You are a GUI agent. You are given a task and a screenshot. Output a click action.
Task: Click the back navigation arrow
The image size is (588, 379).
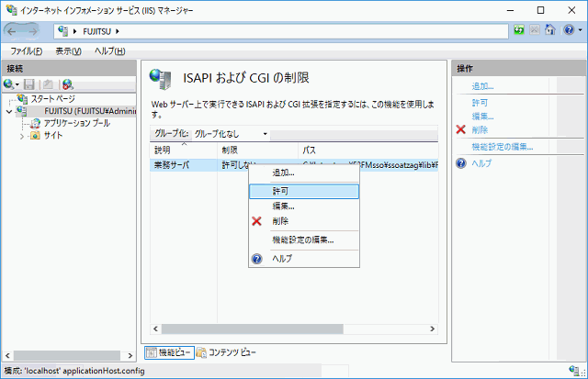(x=12, y=32)
